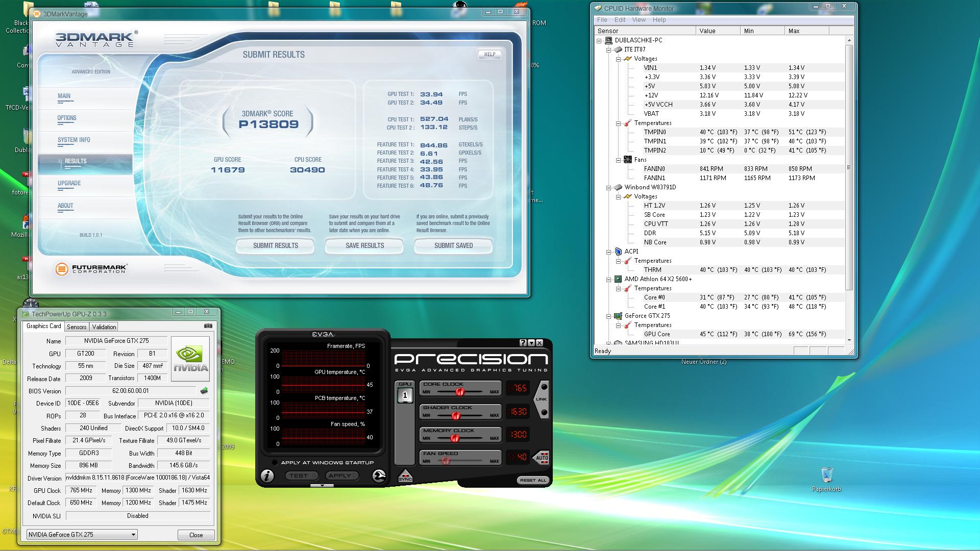Screen dimensions: 980x551
Task: Toggle SYNC button in Precision
Action: click(x=405, y=476)
